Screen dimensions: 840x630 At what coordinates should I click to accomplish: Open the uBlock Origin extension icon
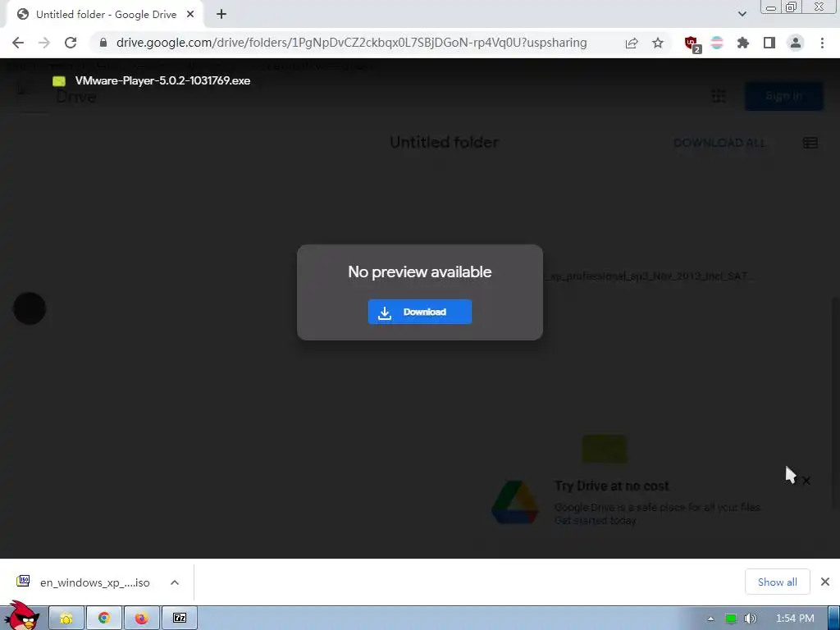coord(692,43)
